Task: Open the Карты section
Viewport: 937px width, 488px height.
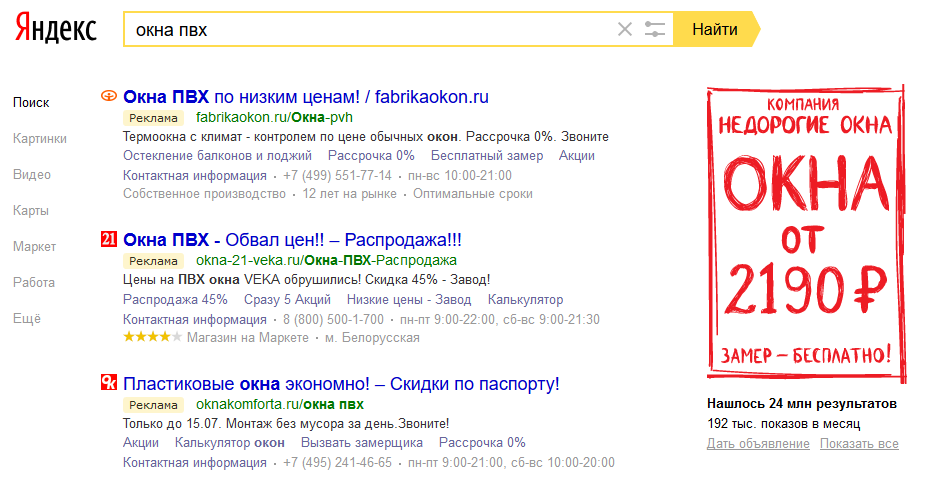Action: pos(31,211)
